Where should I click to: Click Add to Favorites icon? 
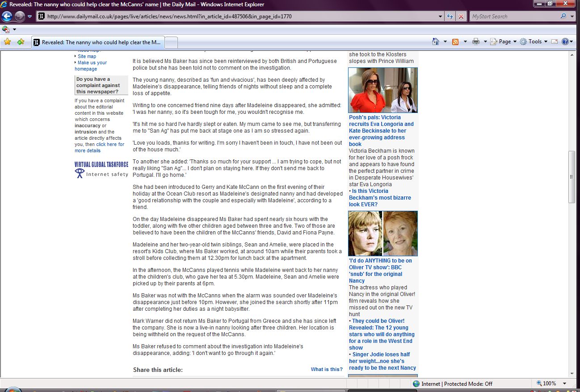(21, 42)
